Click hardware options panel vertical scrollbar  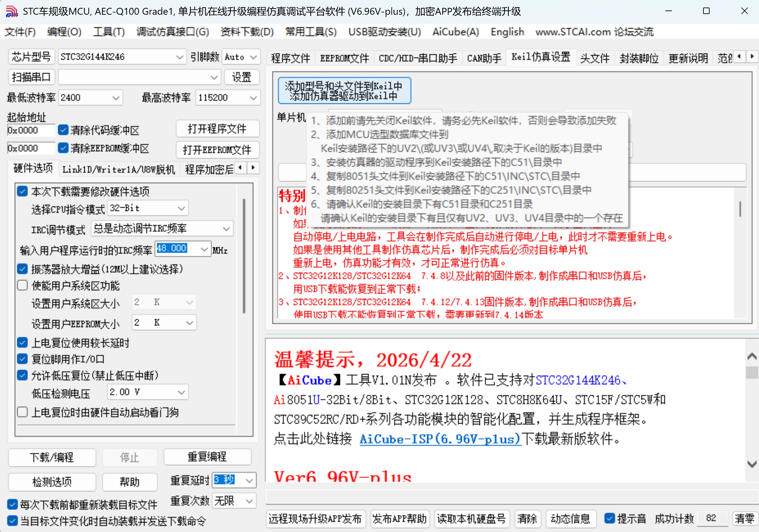click(244, 256)
